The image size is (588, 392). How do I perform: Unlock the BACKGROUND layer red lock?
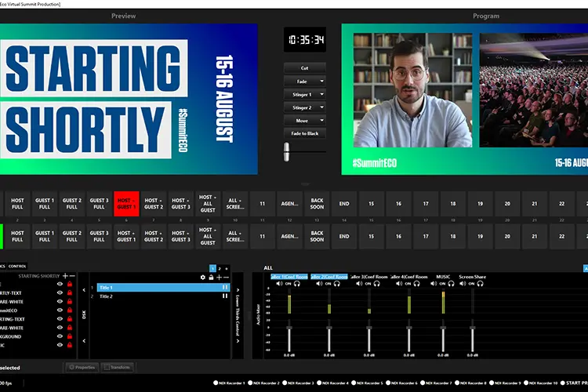69,336
